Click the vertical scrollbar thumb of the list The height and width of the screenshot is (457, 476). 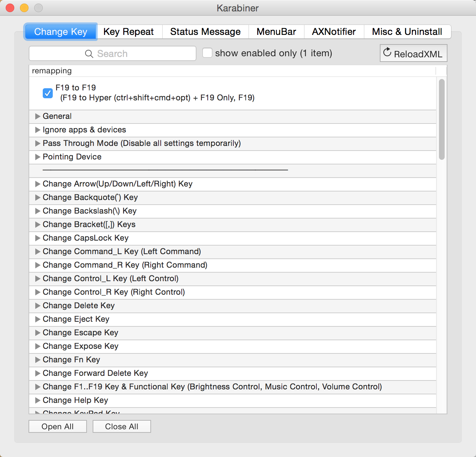click(442, 119)
